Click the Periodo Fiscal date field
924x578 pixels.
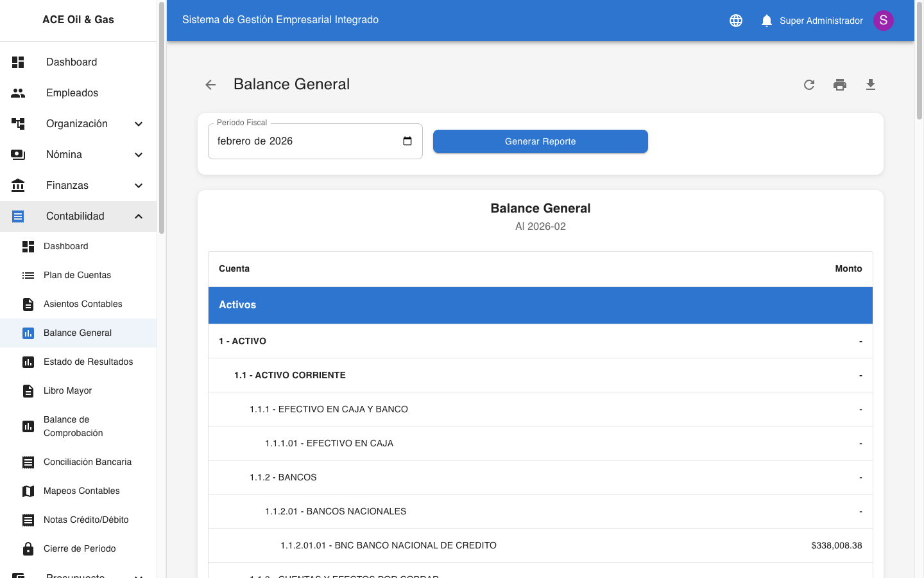(302, 141)
